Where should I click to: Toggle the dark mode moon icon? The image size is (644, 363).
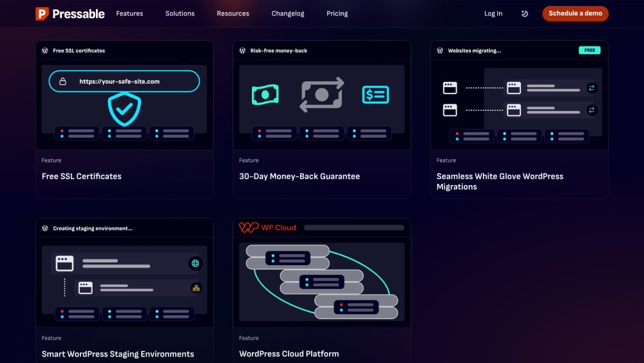[524, 14]
